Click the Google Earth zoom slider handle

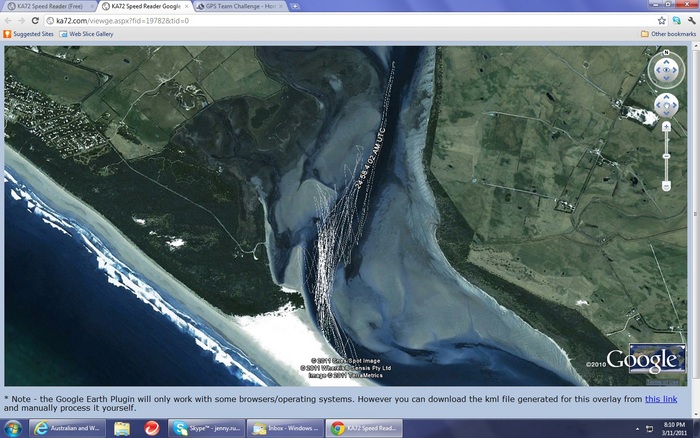tap(667, 156)
